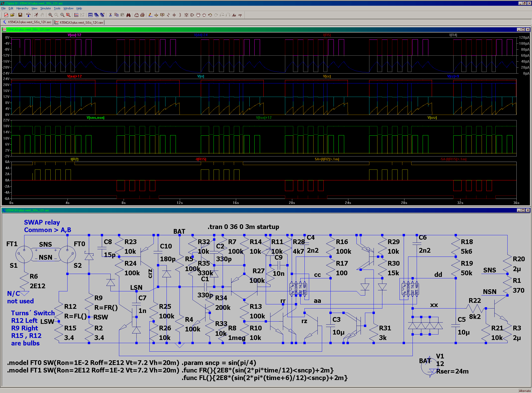Select the Drag hand tool

point(204,15)
